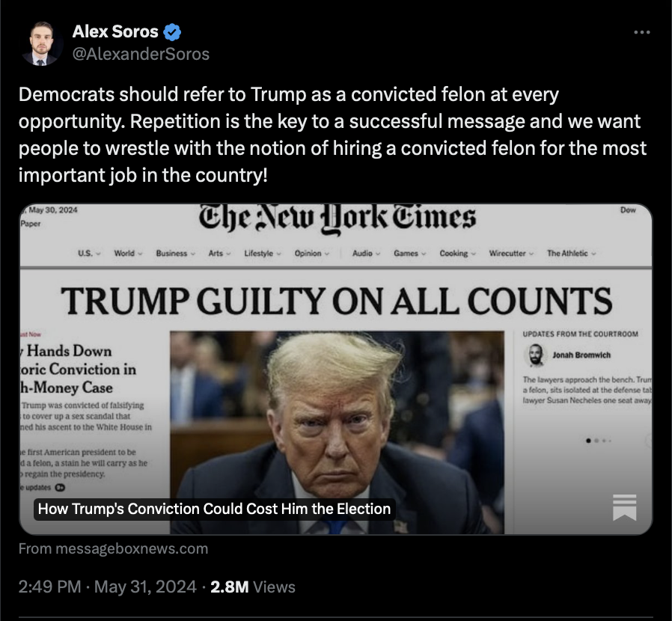Open the account's profile picture

click(x=42, y=43)
